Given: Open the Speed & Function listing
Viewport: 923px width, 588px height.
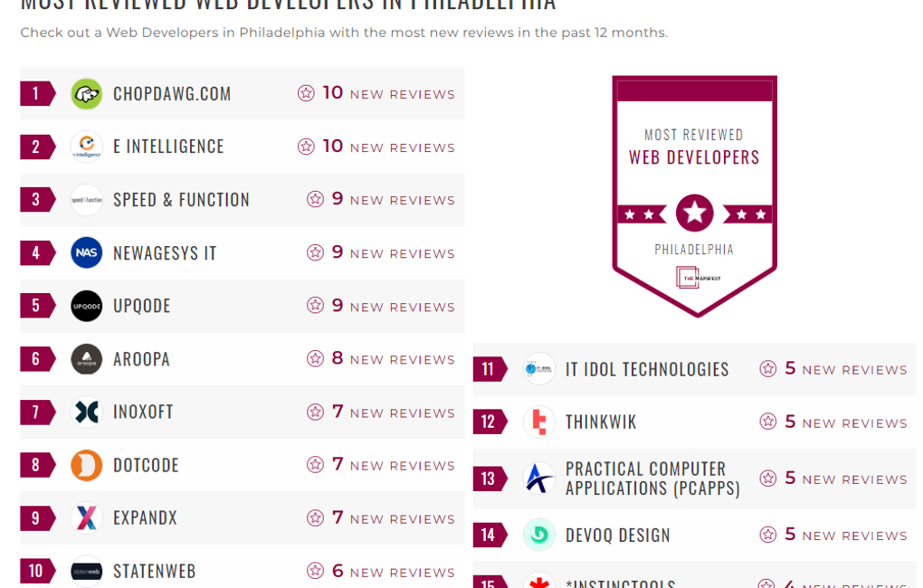Looking at the screenshot, I should [181, 200].
